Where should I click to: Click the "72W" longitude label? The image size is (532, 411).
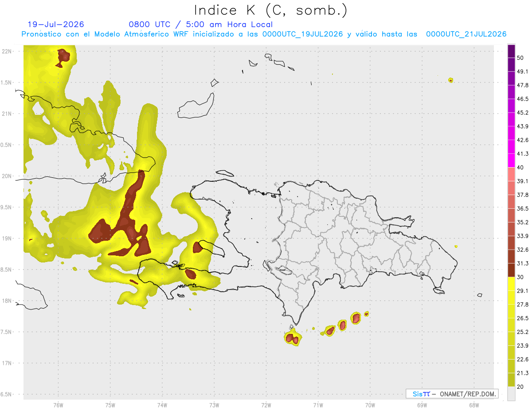266,405
